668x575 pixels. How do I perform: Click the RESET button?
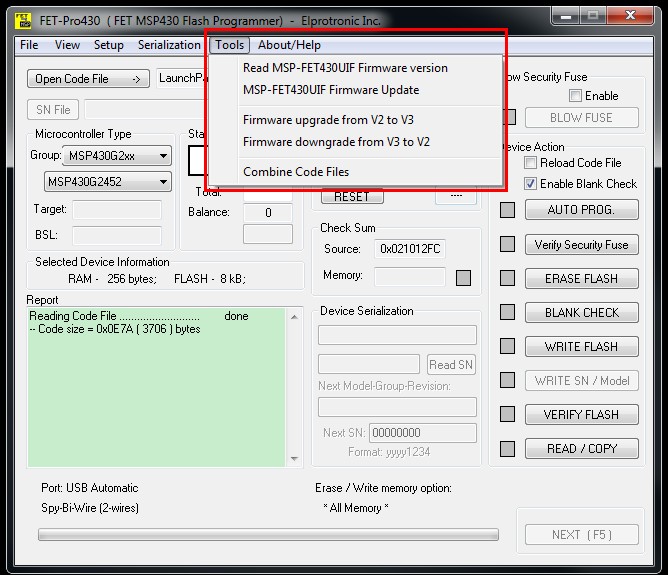352,197
